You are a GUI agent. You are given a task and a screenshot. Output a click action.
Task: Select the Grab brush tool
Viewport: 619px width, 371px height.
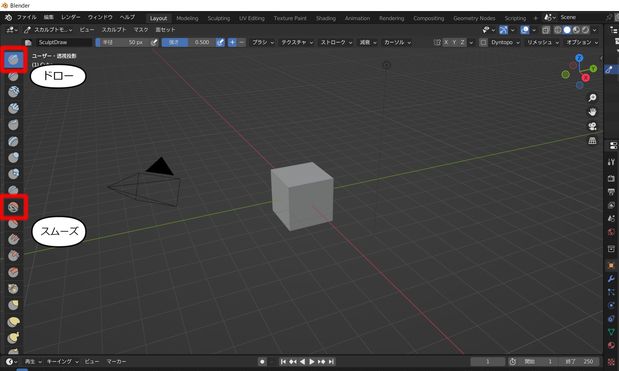(x=13, y=305)
